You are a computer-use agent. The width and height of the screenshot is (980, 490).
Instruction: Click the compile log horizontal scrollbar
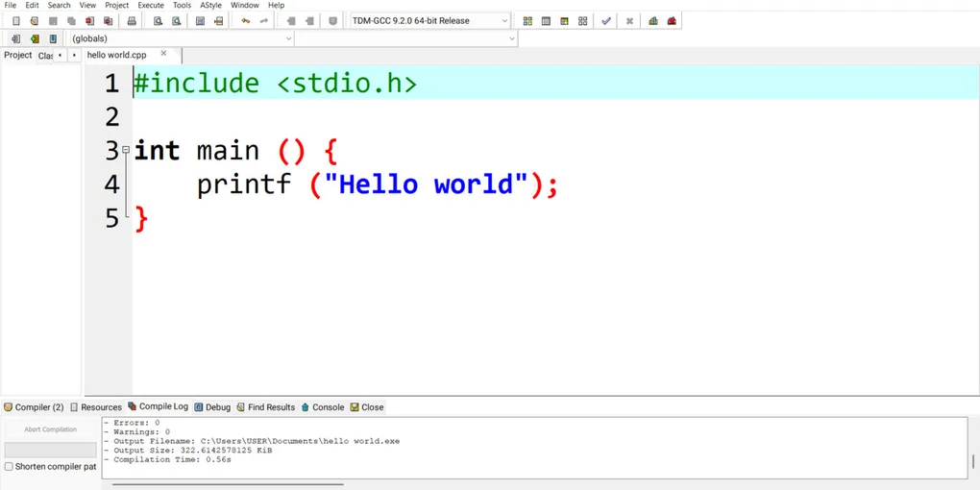coord(228,483)
